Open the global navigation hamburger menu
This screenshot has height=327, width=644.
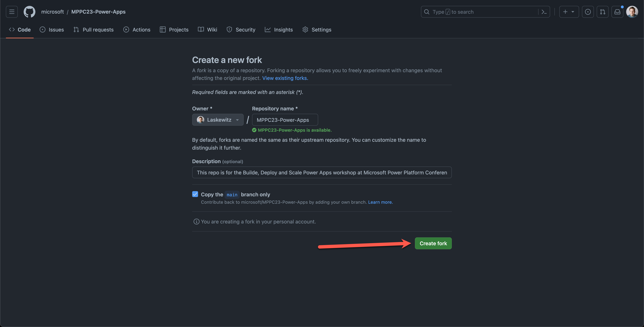pos(12,12)
